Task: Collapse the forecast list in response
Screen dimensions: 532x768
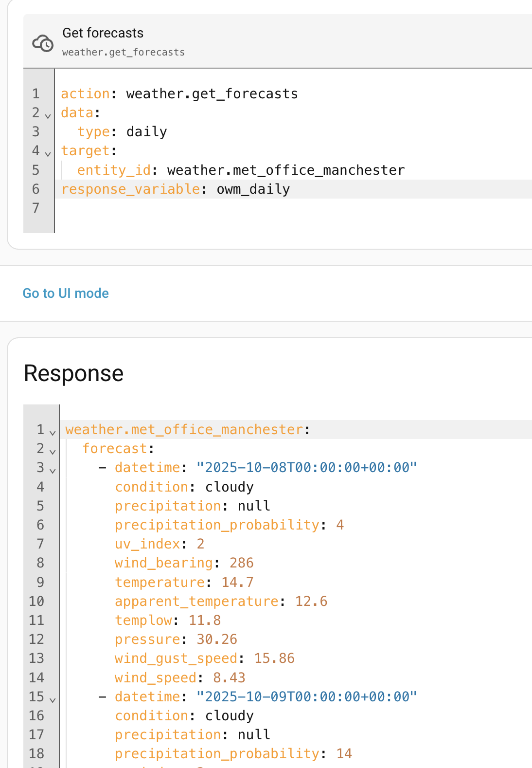Action: [53, 451]
